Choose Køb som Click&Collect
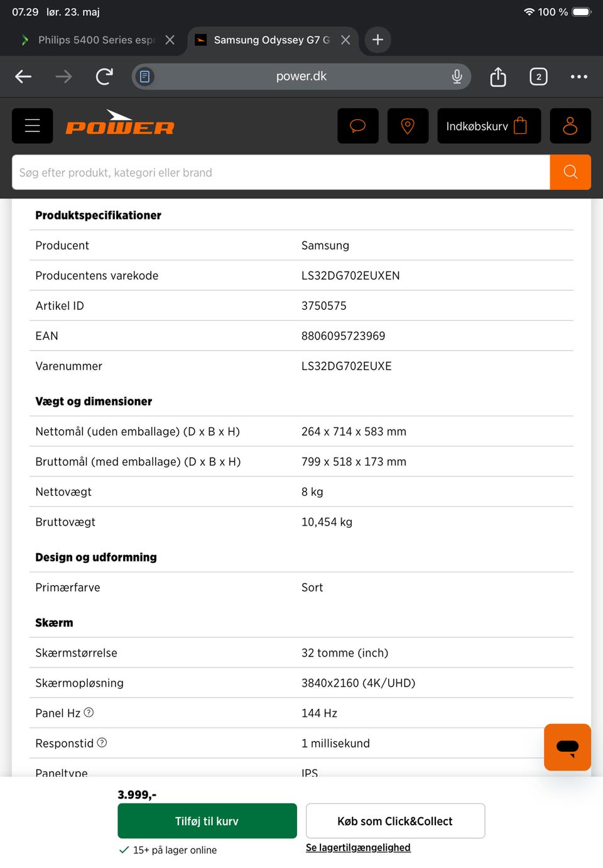The width and height of the screenshot is (603, 868). tap(395, 821)
